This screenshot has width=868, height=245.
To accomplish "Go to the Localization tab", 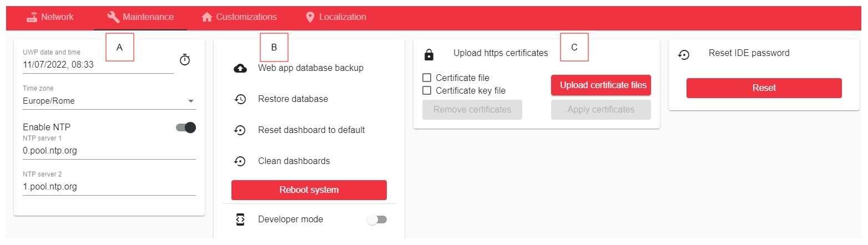I will point(336,17).
